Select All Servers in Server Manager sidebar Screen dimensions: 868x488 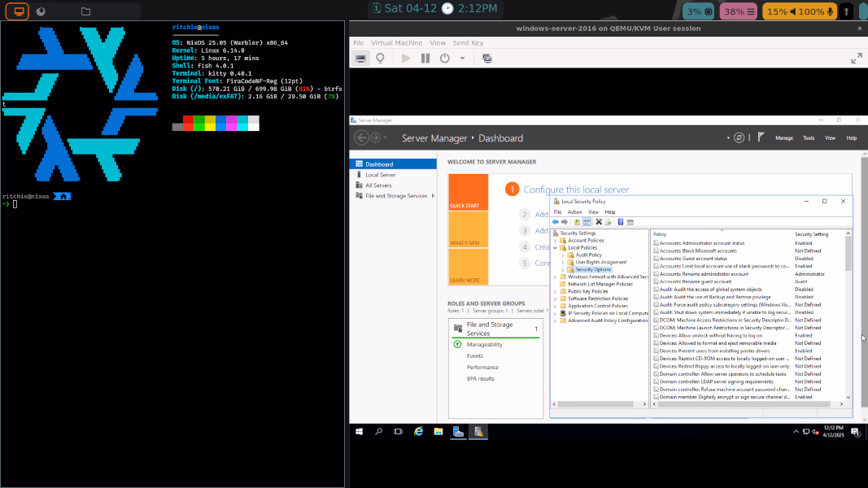tap(378, 185)
